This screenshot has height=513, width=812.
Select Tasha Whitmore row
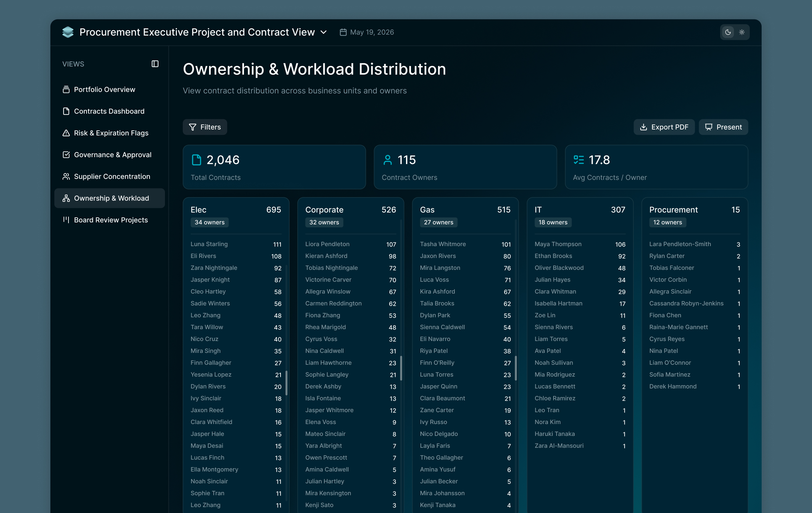point(465,244)
